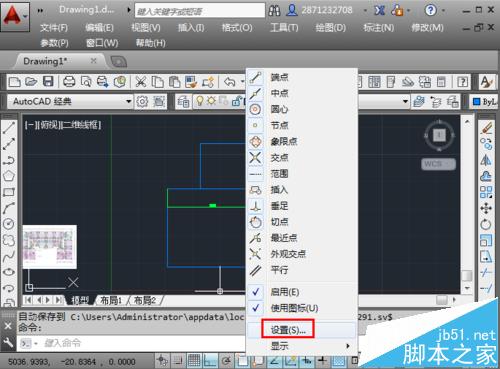Select the Polygon draw tool
The width and height of the screenshot is (500, 369).
coord(9,176)
